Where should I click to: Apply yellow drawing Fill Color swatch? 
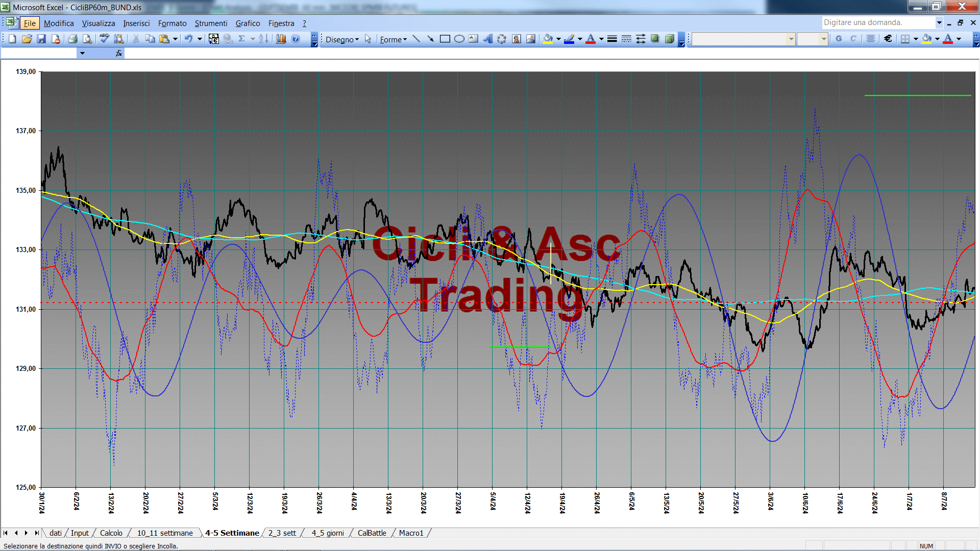coord(548,39)
